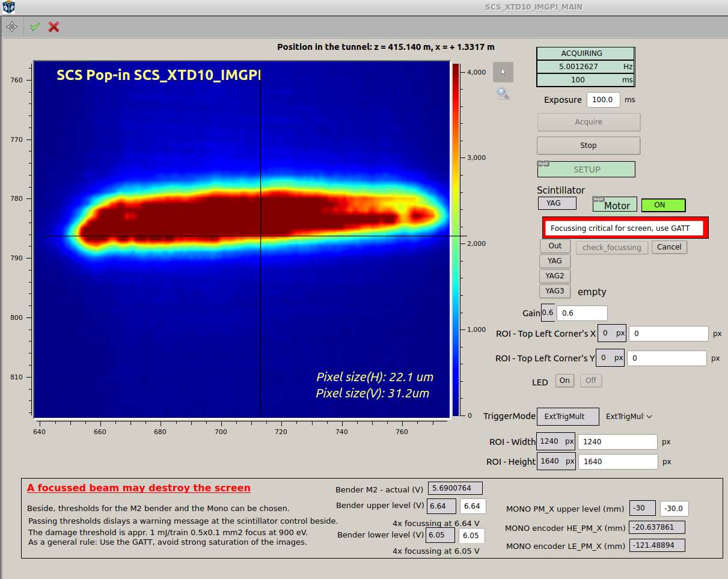
Task: Click the ROI Height current value 1640
Action: (555, 461)
